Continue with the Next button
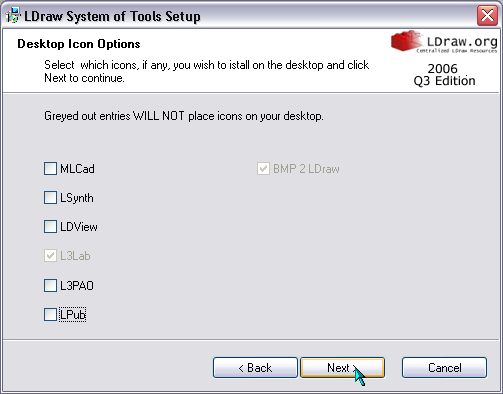 (343, 368)
